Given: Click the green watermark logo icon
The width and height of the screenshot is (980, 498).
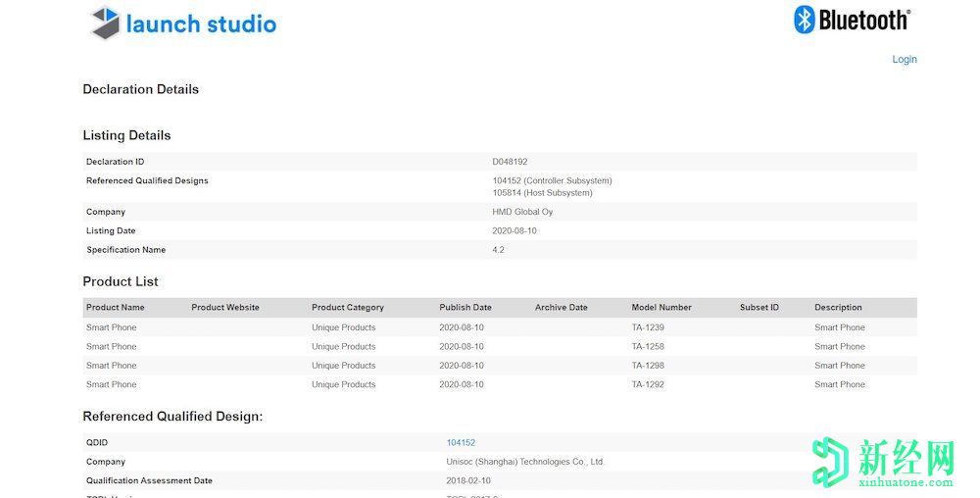Looking at the screenshot, I should (829, 462).
